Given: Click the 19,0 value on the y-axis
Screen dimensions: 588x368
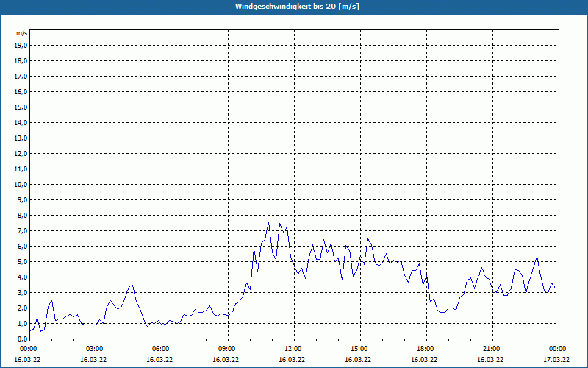Looking at the screenshot, I should click(21, 45).
